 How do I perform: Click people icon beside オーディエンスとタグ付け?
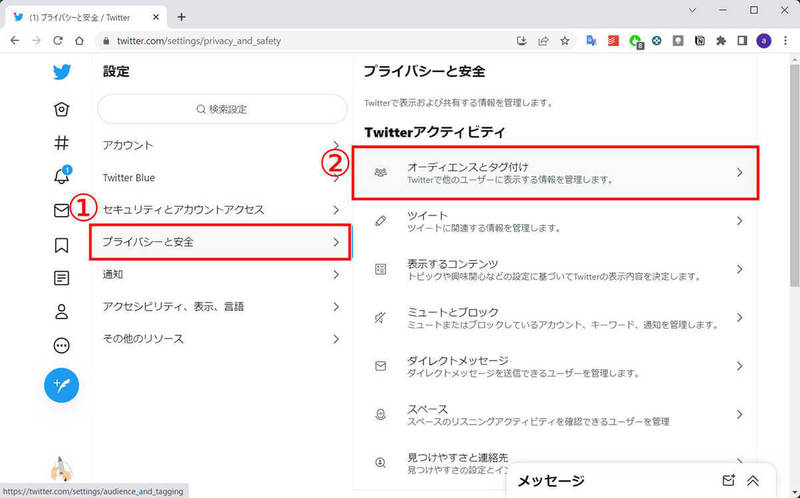click(x=381, y=172)
